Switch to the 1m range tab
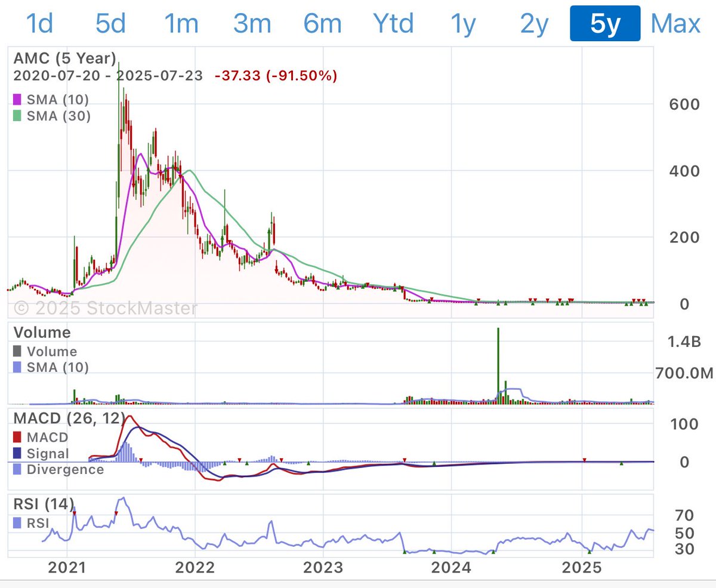This screenshot has height=588, width=716. 181,24
